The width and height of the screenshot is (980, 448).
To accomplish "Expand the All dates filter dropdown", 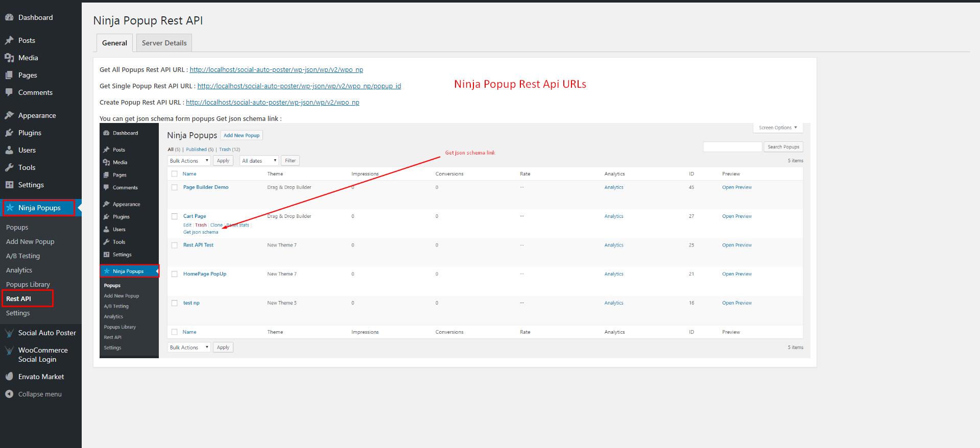I will point(259,161).
